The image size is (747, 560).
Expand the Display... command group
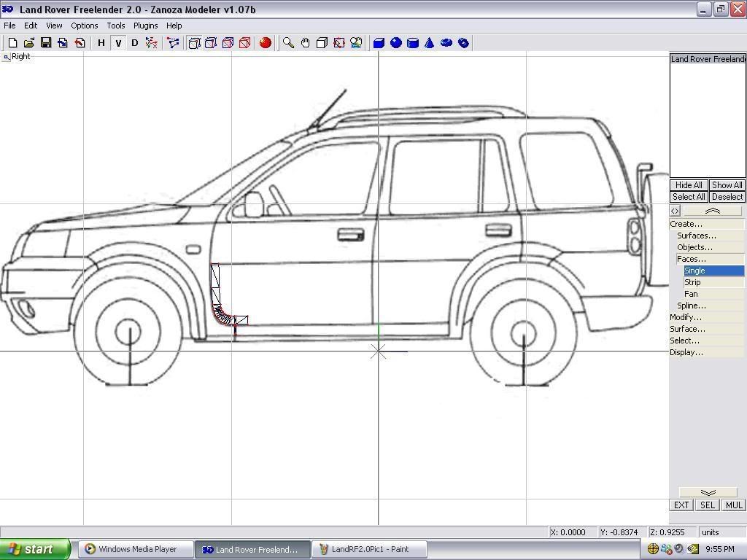(x=686, y=352)
